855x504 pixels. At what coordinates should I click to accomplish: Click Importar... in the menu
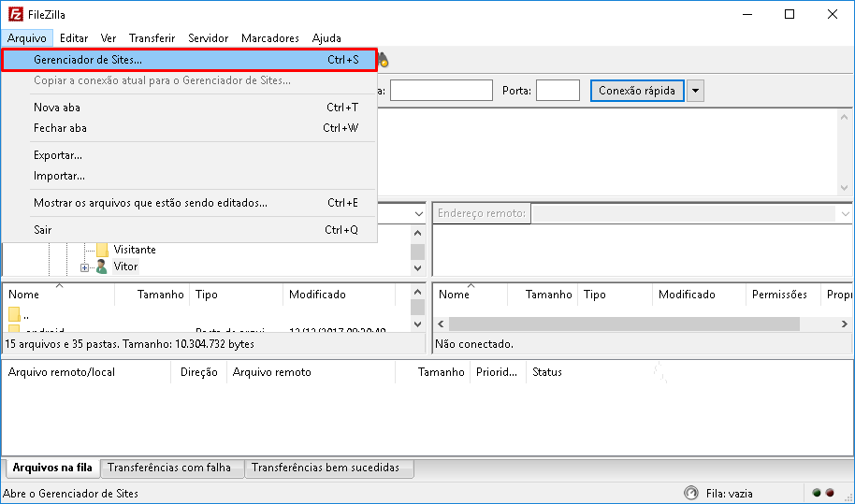point(189,176)
